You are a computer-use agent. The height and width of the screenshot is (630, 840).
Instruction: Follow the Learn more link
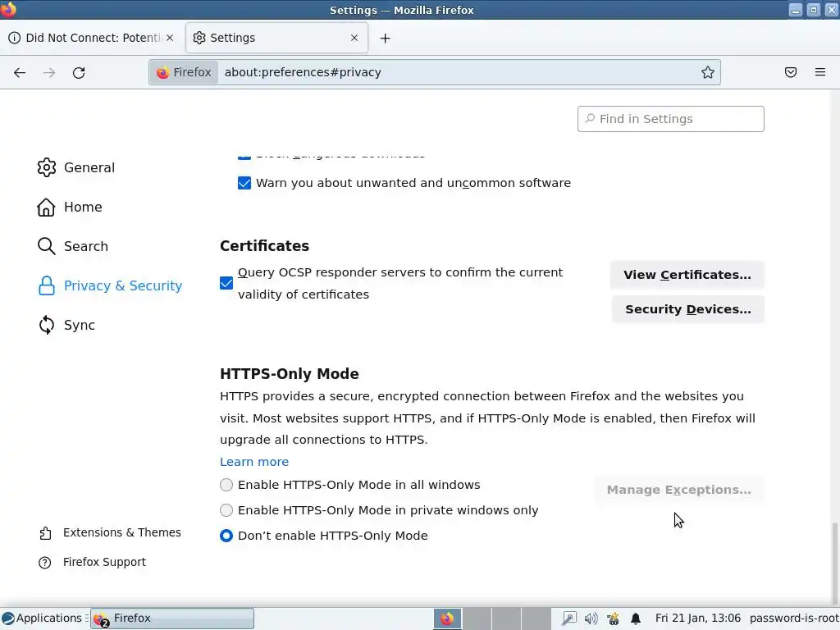[254, 462]
